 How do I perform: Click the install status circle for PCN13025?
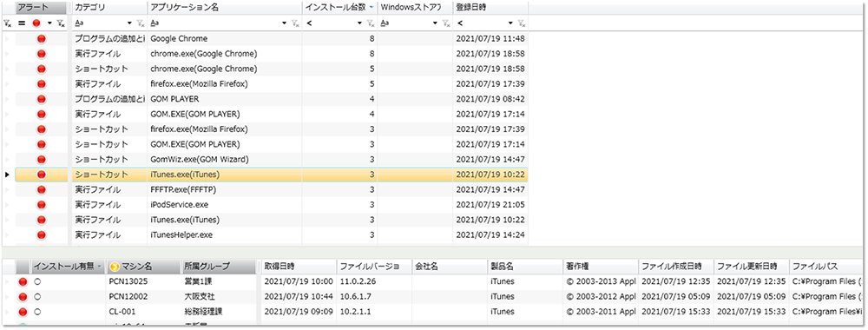coord(37,281)
